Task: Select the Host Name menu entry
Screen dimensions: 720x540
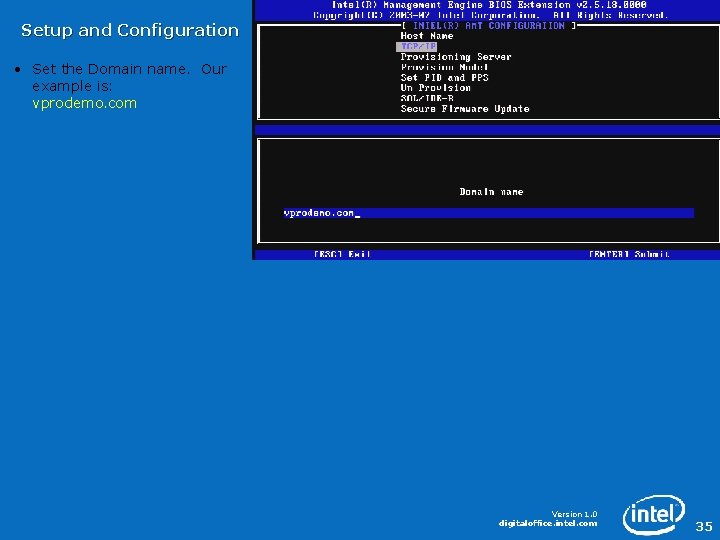Action: 427,36
